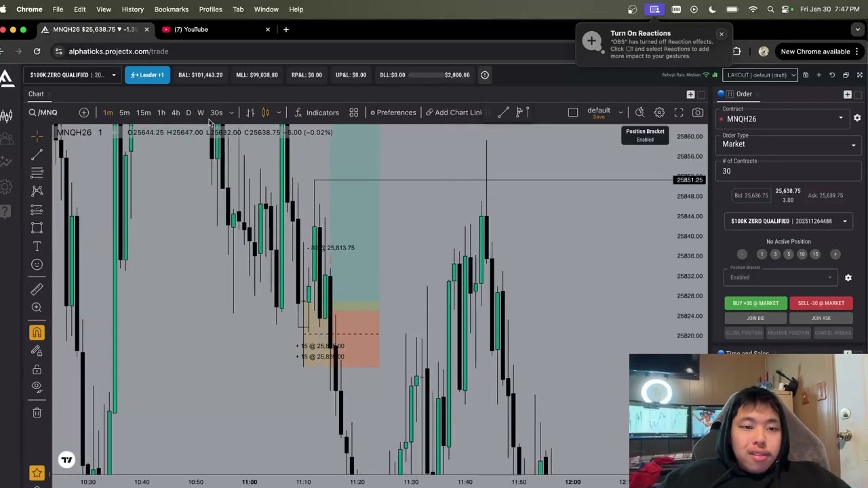
Task: Select the trend line drawing tool
Action: click(37, 155)
